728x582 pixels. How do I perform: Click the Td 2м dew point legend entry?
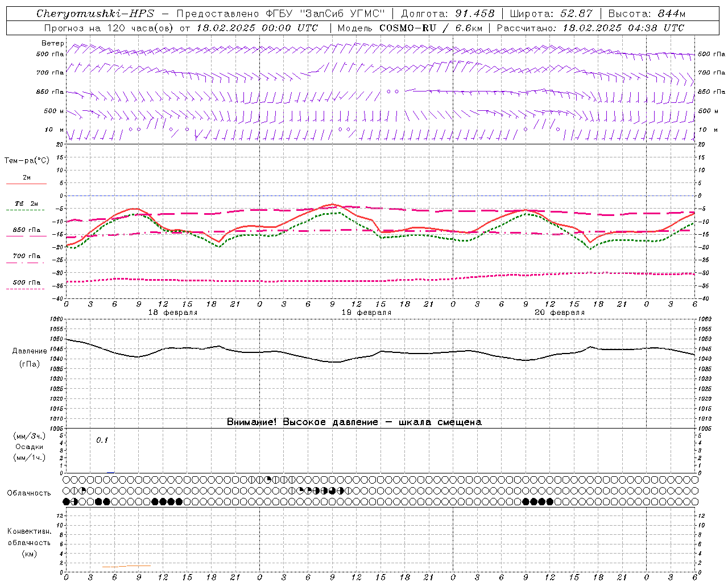tap(27, 203)
